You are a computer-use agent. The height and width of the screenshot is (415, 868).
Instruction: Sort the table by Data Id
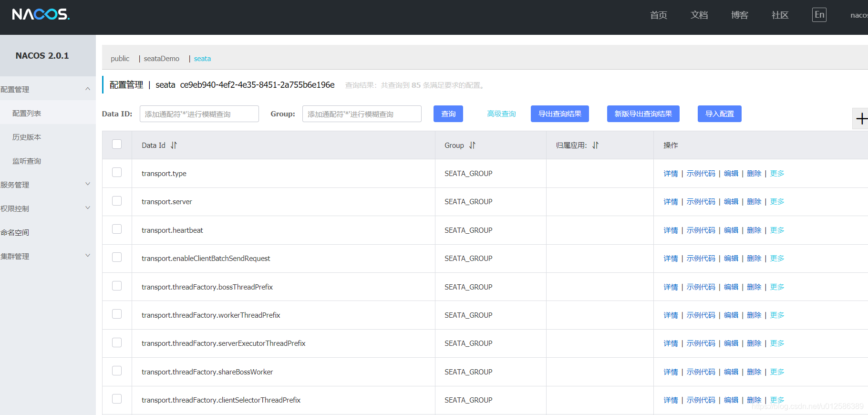pyautogui.click(x=174, y=145)
